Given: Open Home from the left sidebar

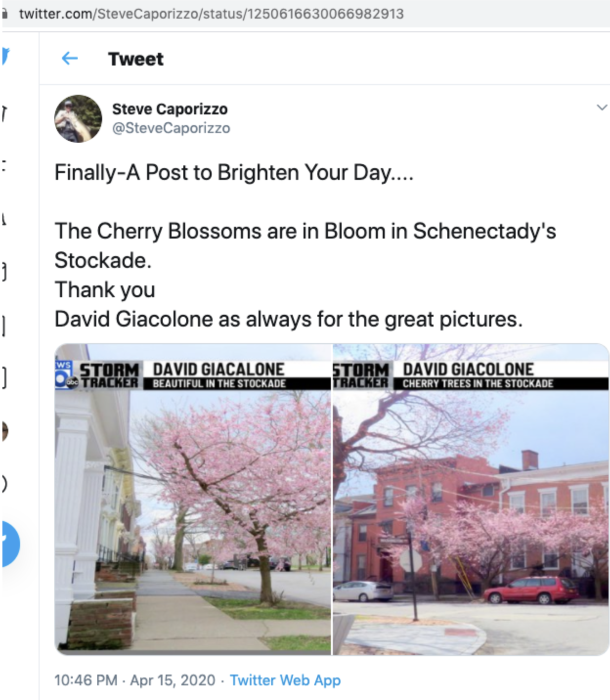Looking at the screenshot, I should (4, 113).
